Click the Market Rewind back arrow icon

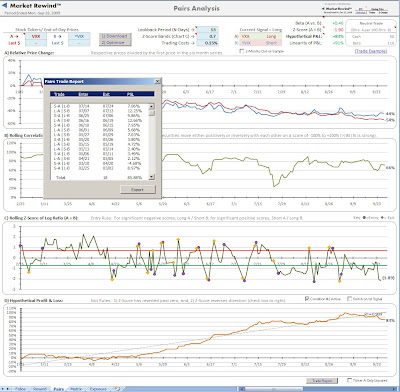5,6
